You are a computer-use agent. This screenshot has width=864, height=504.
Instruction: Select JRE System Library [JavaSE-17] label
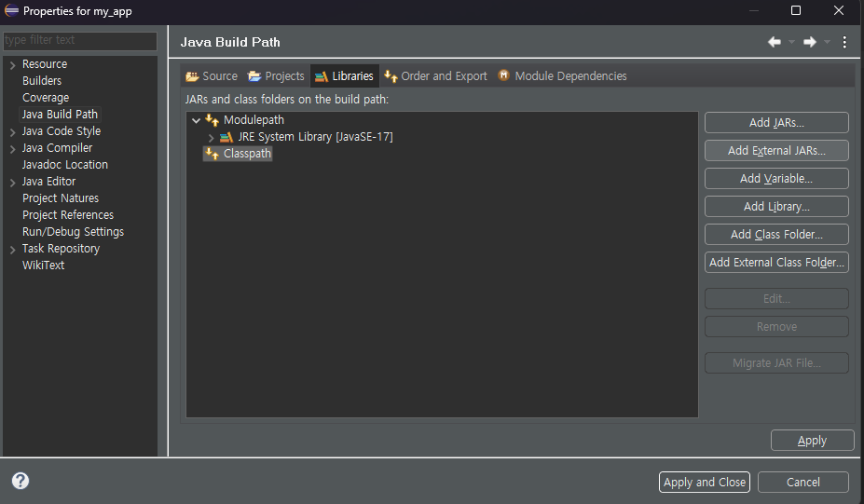pyautogui.click(x=315, y=137)
